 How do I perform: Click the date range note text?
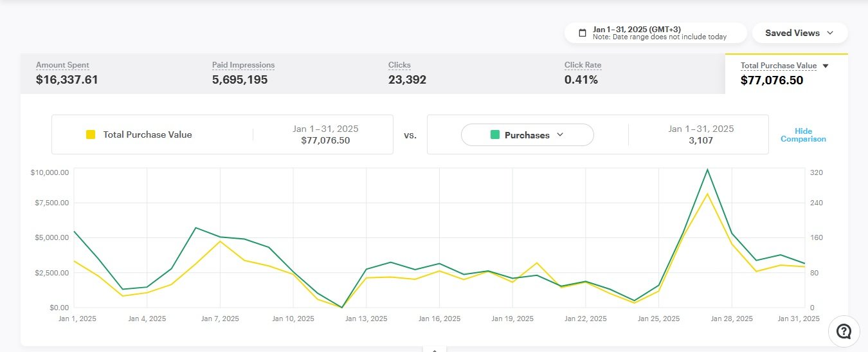click(x=660, y=37)
